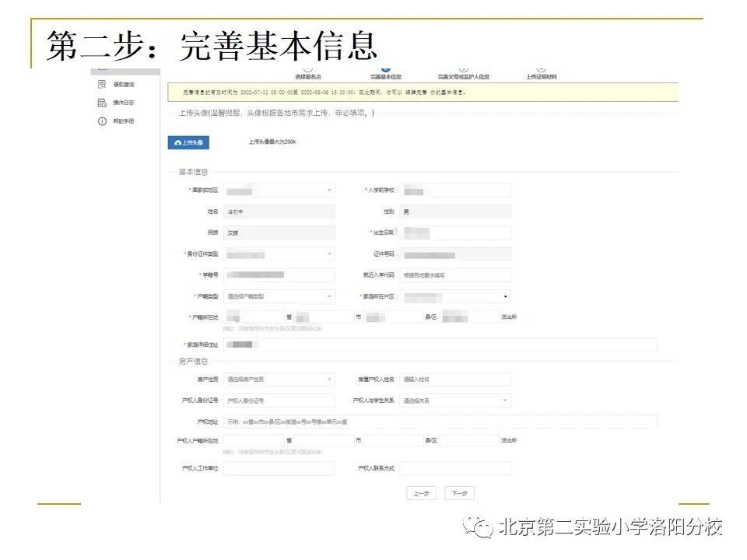Click the 下一步 button
Viewport: 747px width, 560px height.
[x=461, y=493]
